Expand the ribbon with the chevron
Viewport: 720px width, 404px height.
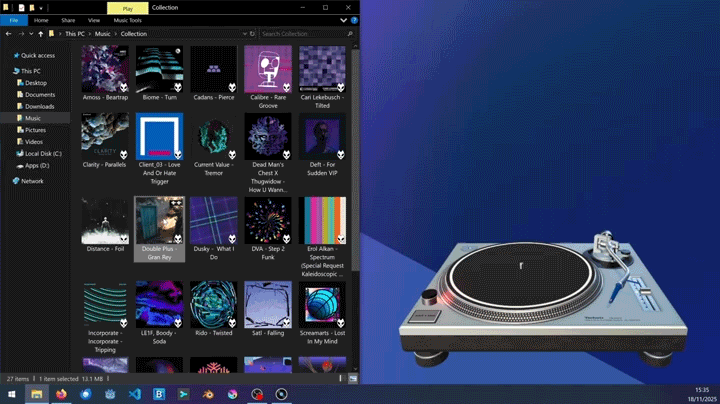pyautogui.click(x=344, y=20)
